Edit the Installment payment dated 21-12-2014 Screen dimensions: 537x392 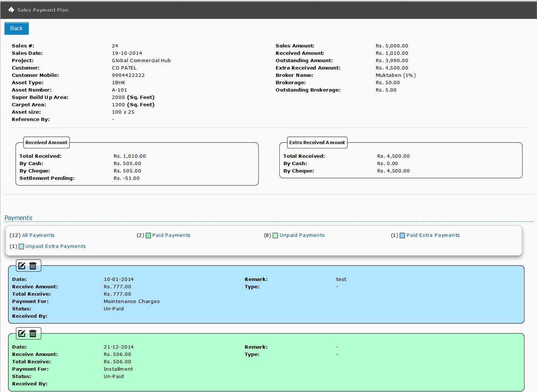22,334
